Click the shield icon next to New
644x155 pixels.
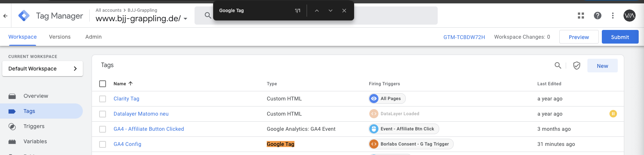(x=577, y=66)
